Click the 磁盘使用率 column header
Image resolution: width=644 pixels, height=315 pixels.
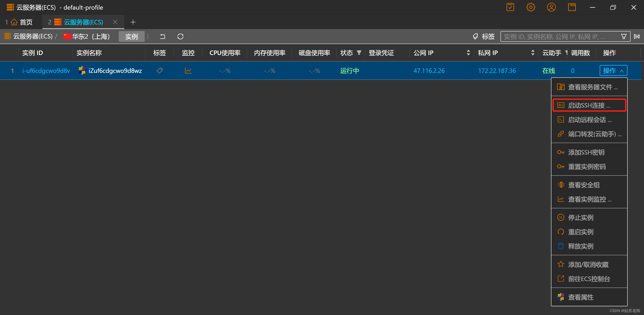click(314, 53)
